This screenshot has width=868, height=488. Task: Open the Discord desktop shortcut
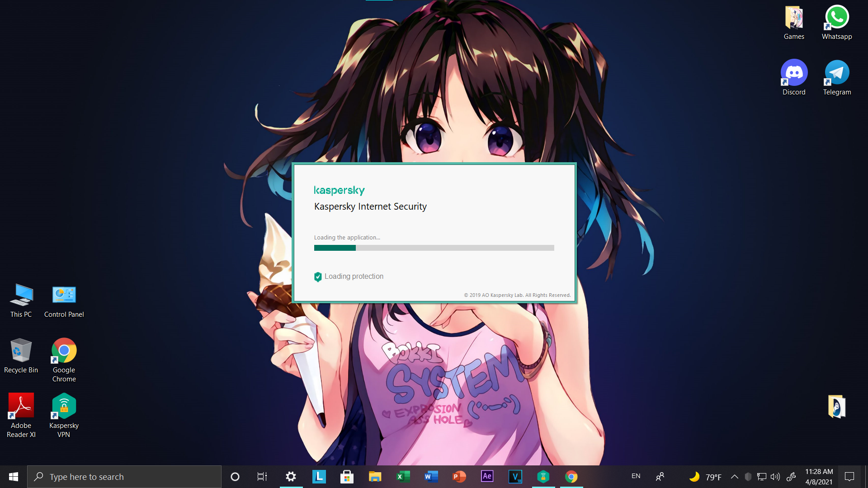tap(794, 73)
